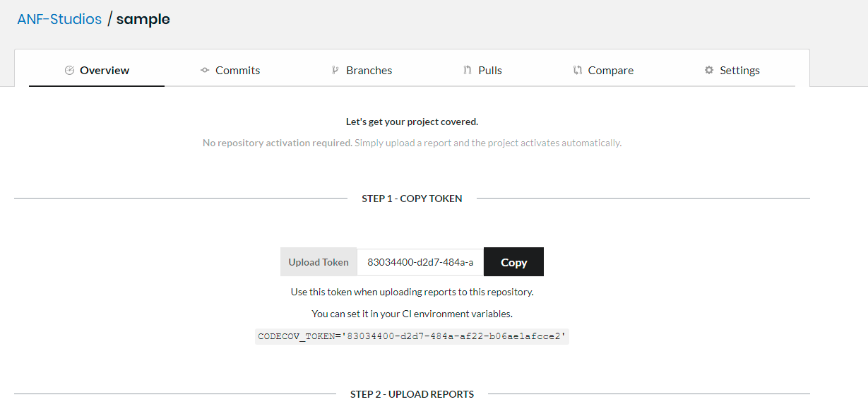Switch to the Pulls tab
Viewport: 868px width, 414px height.
pyautogui.click(x=492, y=70)
